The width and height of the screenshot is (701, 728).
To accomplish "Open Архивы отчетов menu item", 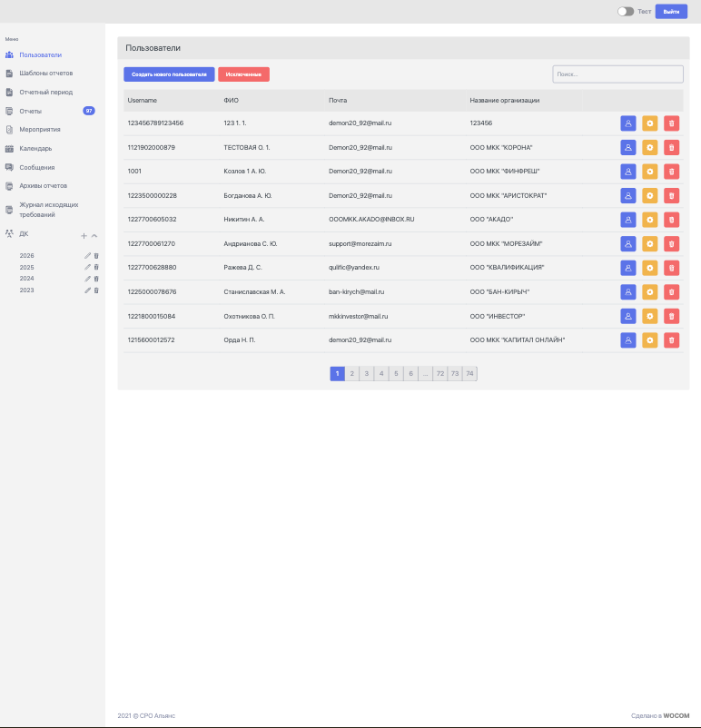I will click(44, 186).
